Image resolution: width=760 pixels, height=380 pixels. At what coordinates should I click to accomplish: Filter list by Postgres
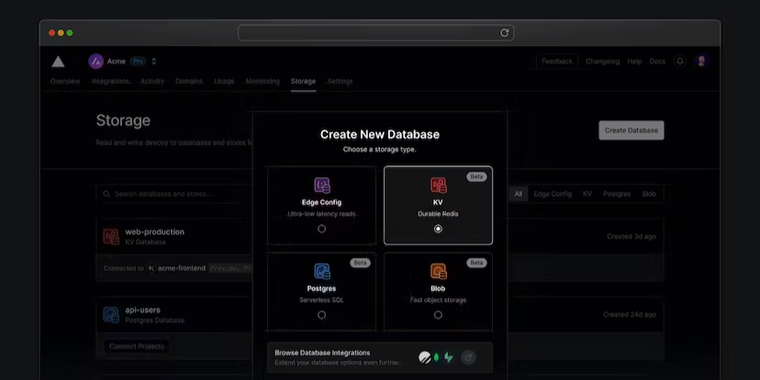click(617, 194)
